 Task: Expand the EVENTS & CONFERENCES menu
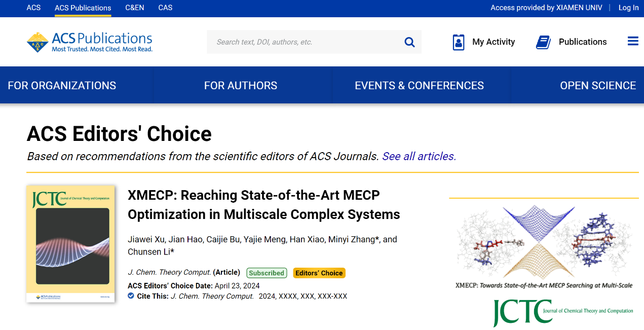click(419, 86)
